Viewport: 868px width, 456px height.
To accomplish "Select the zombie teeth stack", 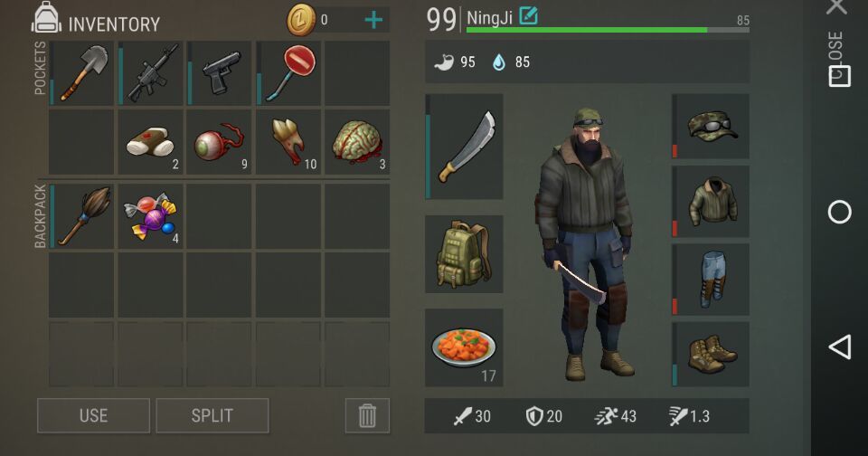I will pos(288,142).
